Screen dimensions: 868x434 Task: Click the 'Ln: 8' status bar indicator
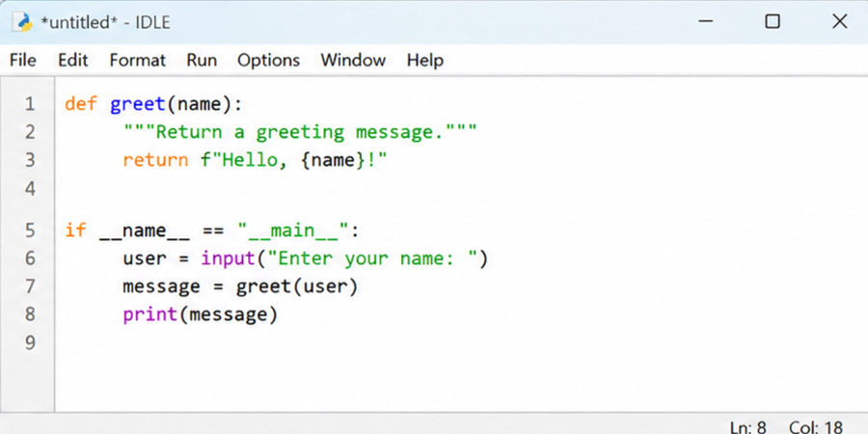[747, 427]
